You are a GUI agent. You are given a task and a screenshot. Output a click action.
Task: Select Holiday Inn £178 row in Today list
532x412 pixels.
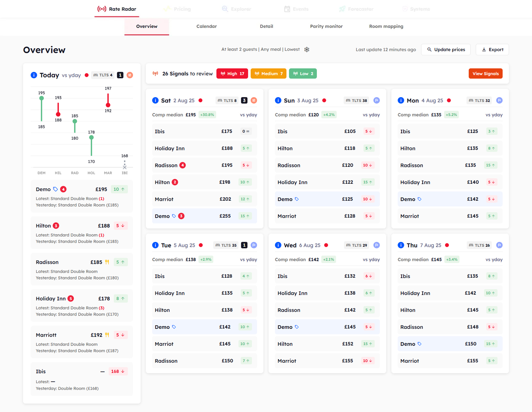coord(82,306)
